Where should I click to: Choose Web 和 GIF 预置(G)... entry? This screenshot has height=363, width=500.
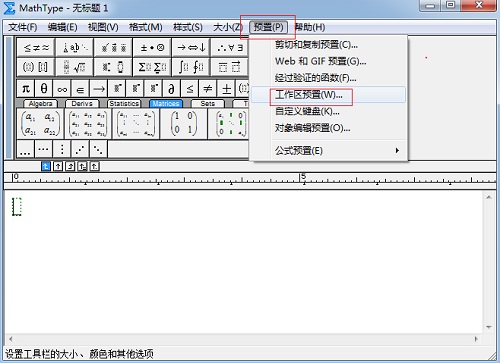pyautogui.click(x=328, y=61)
